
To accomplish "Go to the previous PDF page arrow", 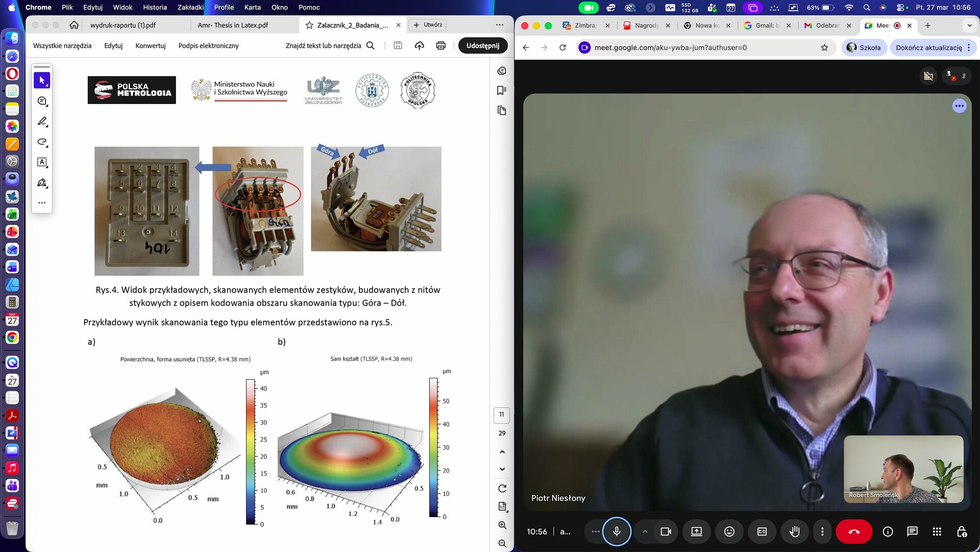I will pos(502,452).
